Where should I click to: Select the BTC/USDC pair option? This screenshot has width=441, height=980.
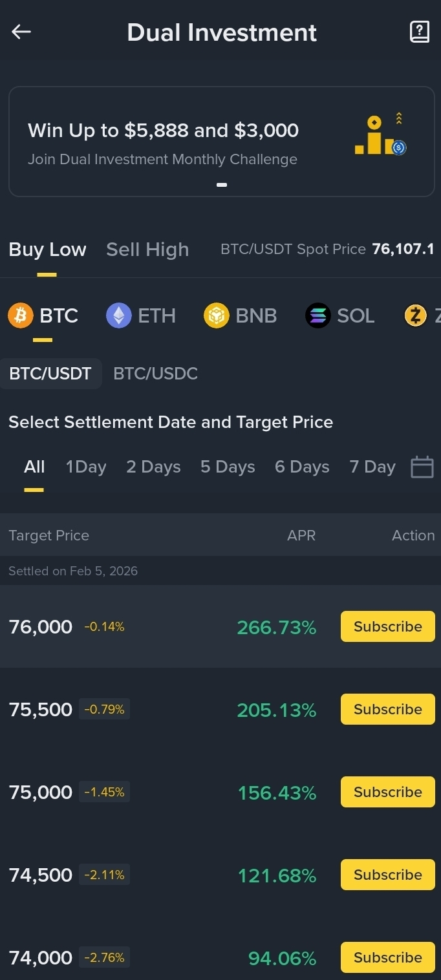tap(155, 374)
